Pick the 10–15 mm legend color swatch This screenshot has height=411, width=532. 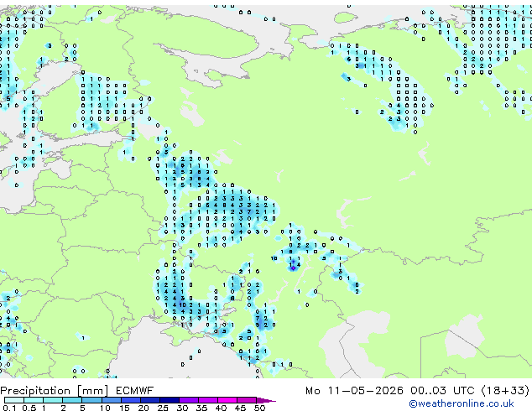click(112, 400)
